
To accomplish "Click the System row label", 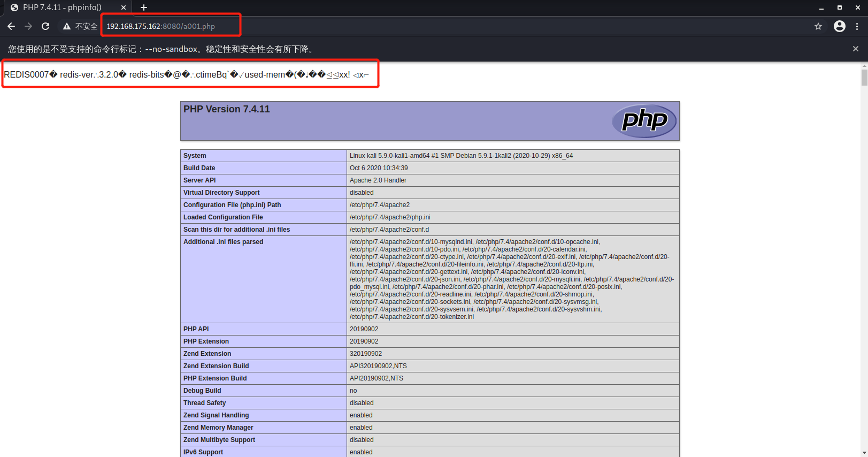I will (195, 156).
